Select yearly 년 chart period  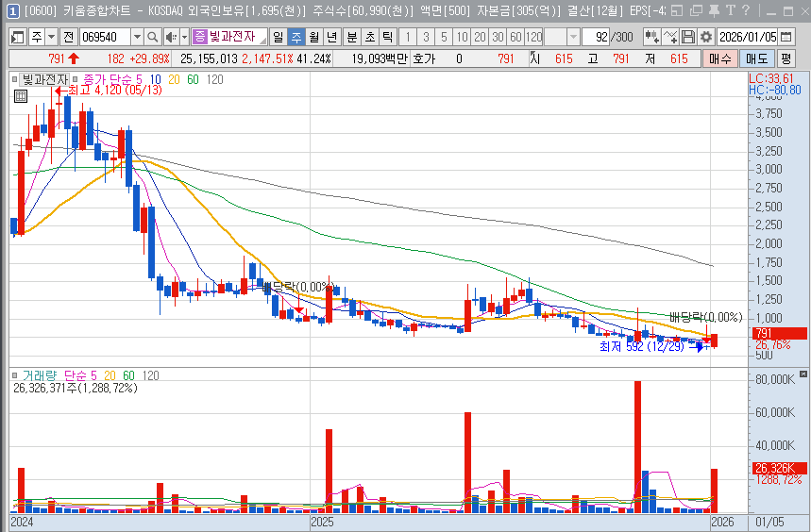[x=332, y=37]
